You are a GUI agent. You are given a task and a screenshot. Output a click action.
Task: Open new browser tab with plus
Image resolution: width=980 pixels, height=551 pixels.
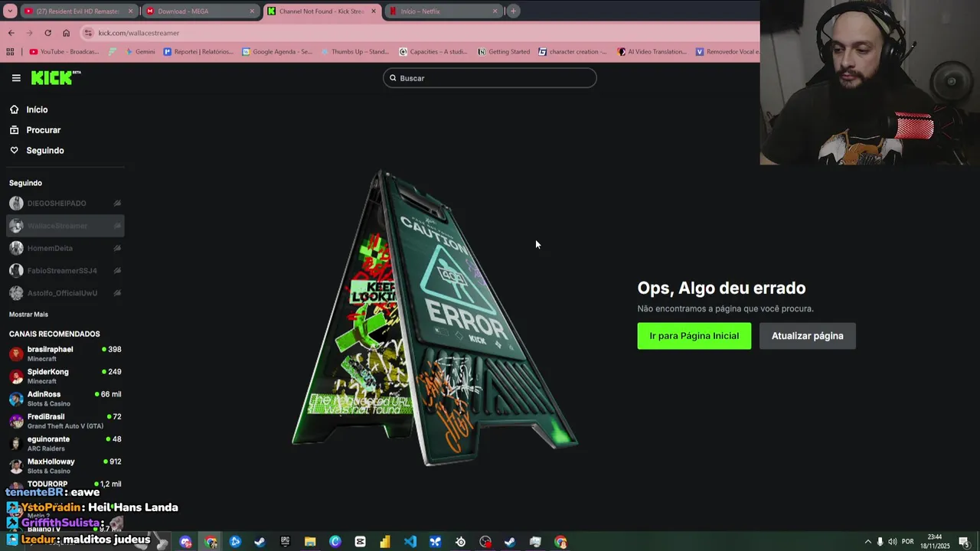tap(513, 11)
